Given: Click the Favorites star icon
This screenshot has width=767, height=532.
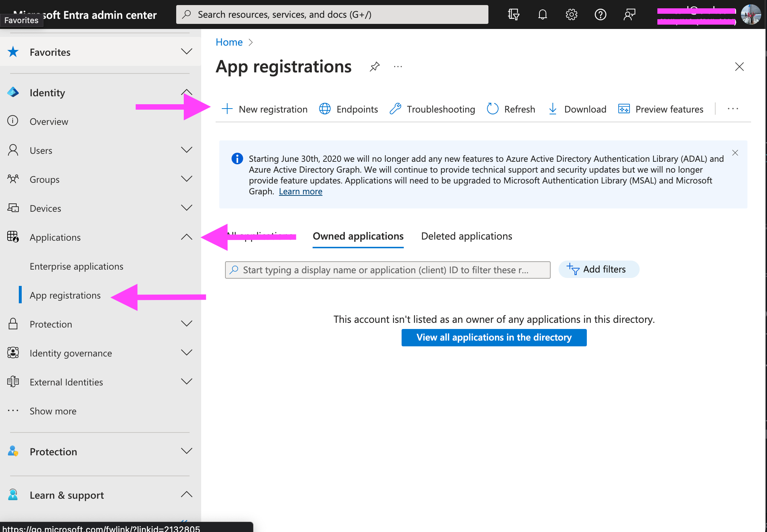Looking at the screenshot, I should coord(13,52).
